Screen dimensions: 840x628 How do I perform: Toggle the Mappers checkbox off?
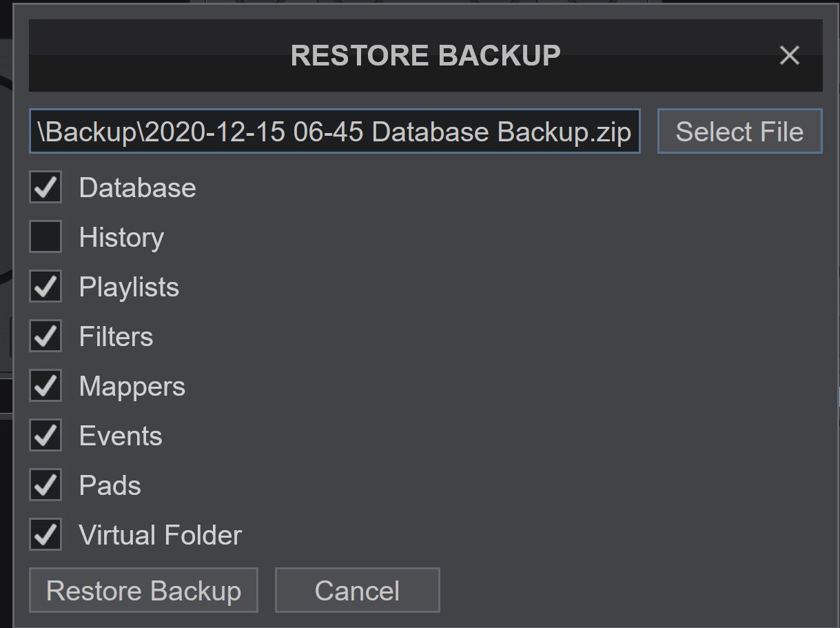45,386
